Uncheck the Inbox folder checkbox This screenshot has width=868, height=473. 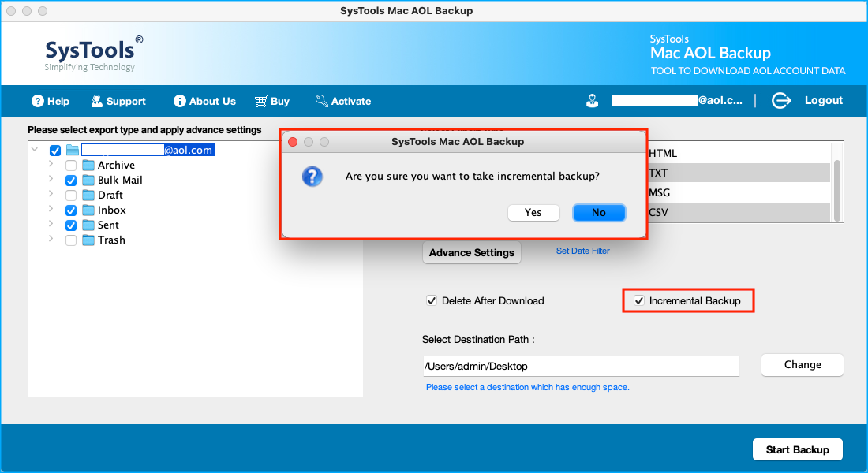[71, 210]
